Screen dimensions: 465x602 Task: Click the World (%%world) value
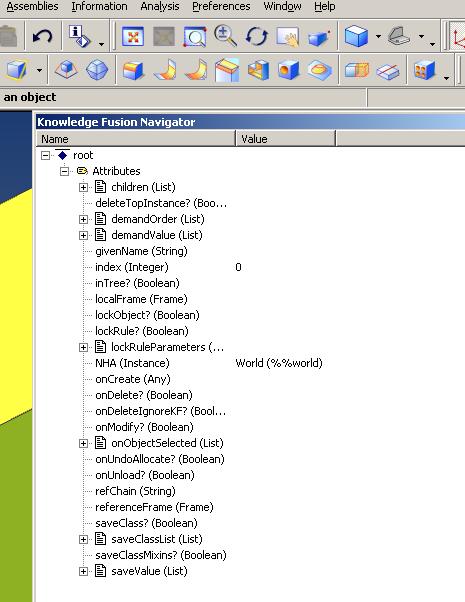click(x=279, y=363)
